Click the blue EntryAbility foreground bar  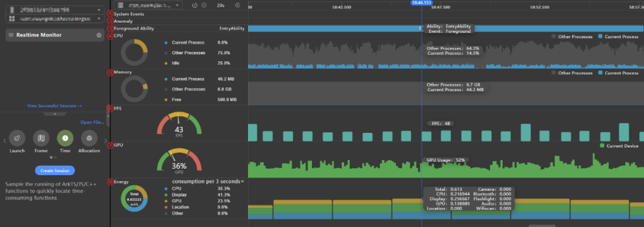tap(446, 29)
